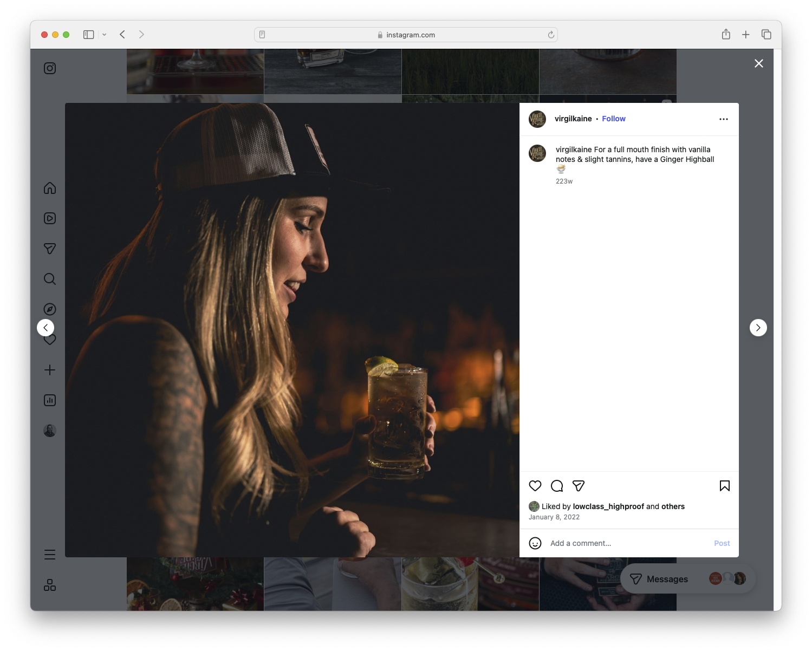The width and height of the screenshot is (812, 651).
Task: Click the Search magnifier icon
Action: click(50, 279)
